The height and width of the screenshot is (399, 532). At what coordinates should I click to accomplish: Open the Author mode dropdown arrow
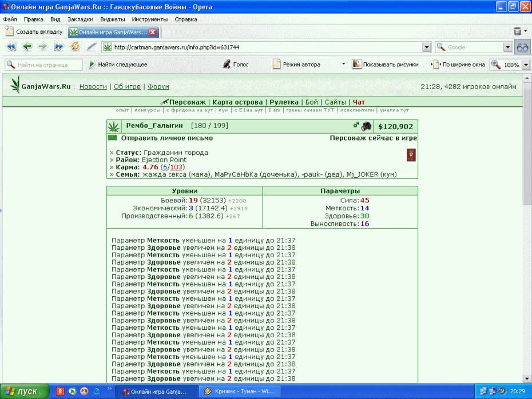[343, 63]
